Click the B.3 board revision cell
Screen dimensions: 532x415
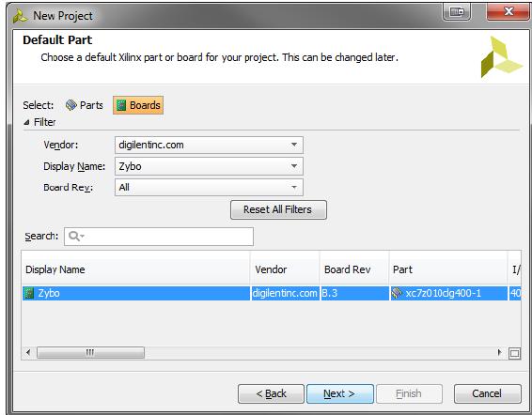point(354,293)
